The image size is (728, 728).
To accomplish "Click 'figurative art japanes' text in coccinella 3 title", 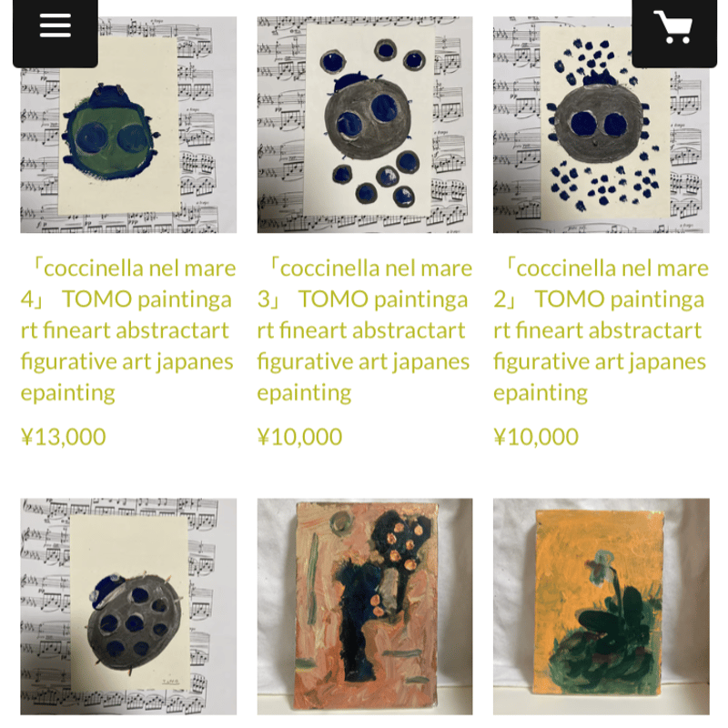I will (363, 362).
